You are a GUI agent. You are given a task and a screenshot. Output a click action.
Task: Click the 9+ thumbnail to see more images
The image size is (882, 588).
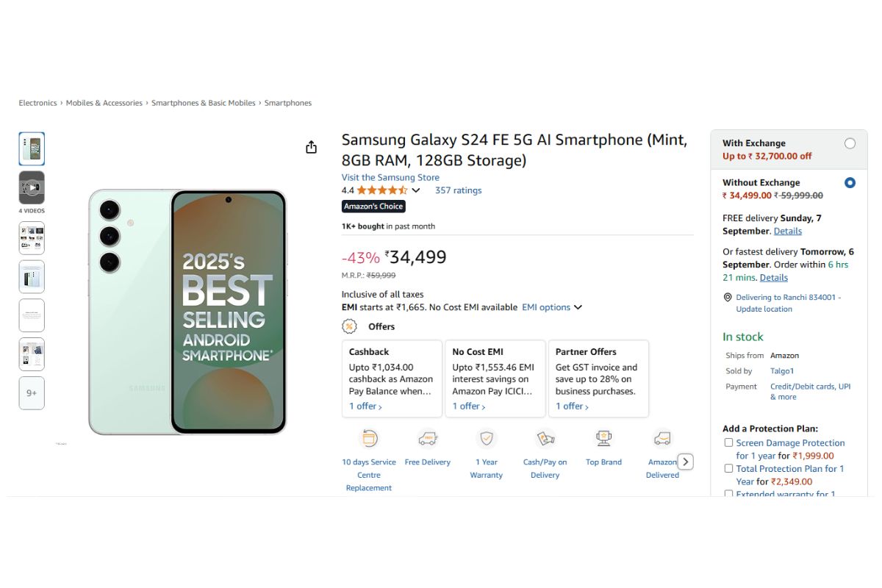pyautogui.click(x=32, y=392)
